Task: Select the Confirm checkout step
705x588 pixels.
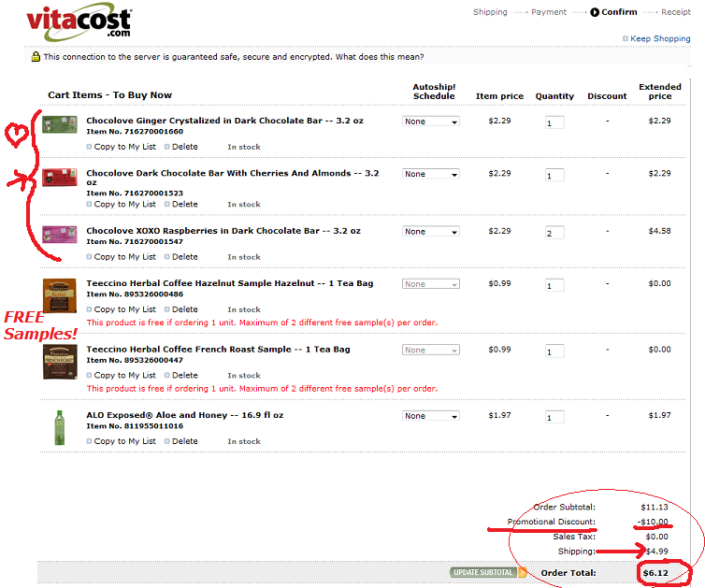Action: [613, 12]
